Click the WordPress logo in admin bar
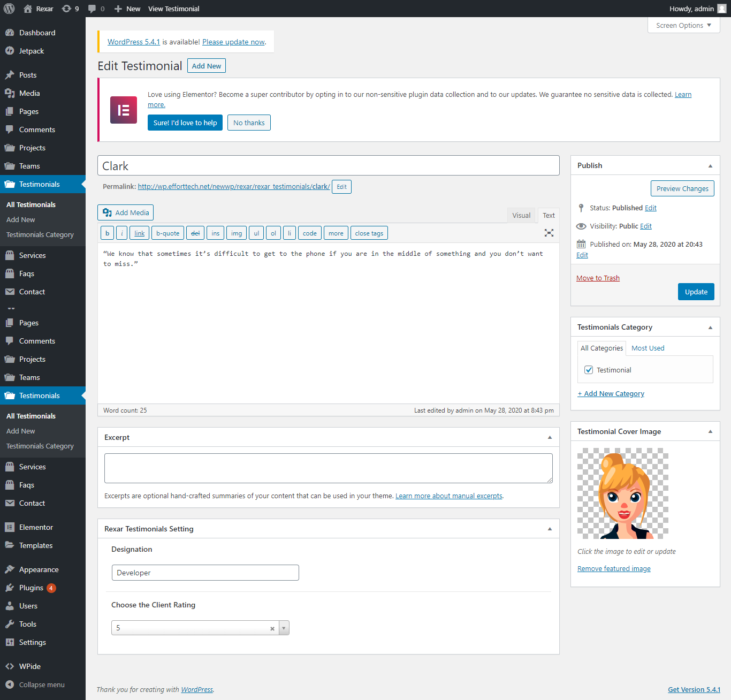 click(x=9, y=9)
